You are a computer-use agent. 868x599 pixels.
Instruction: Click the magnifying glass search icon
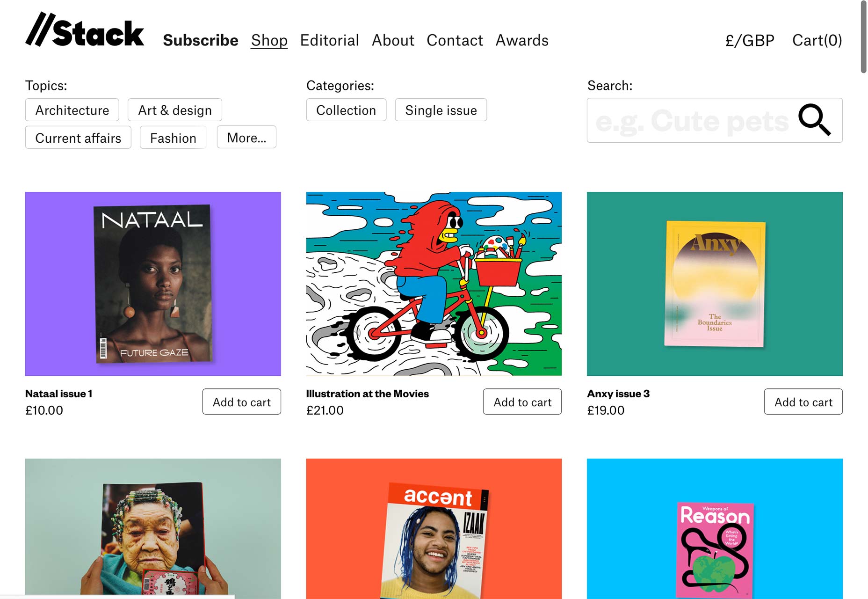click(814, 120)
